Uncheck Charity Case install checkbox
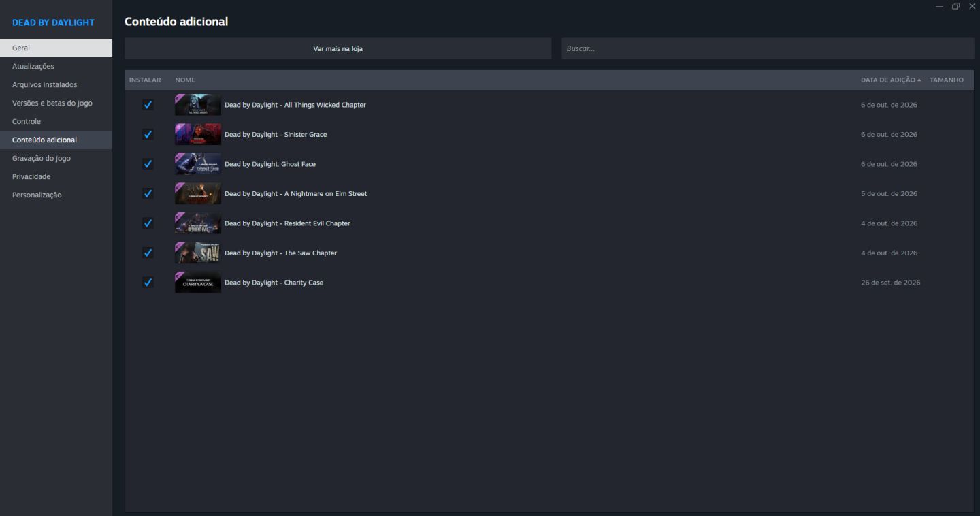Viewport: 980px width, 516px height. pos(148,283)
